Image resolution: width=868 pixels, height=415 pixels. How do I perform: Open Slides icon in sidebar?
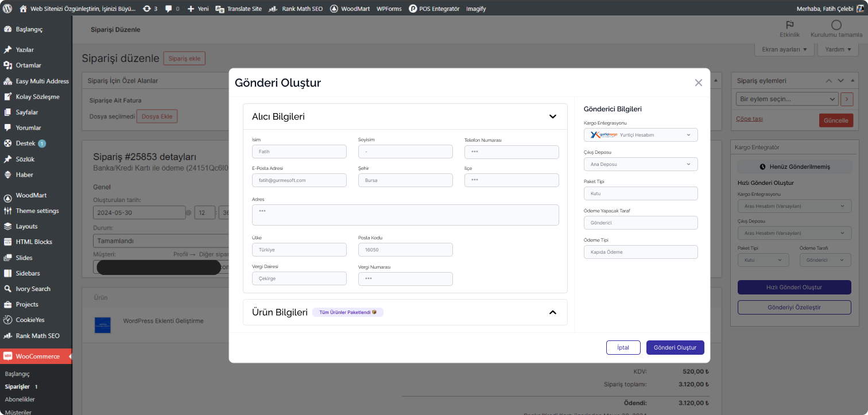tap(8, 258)
